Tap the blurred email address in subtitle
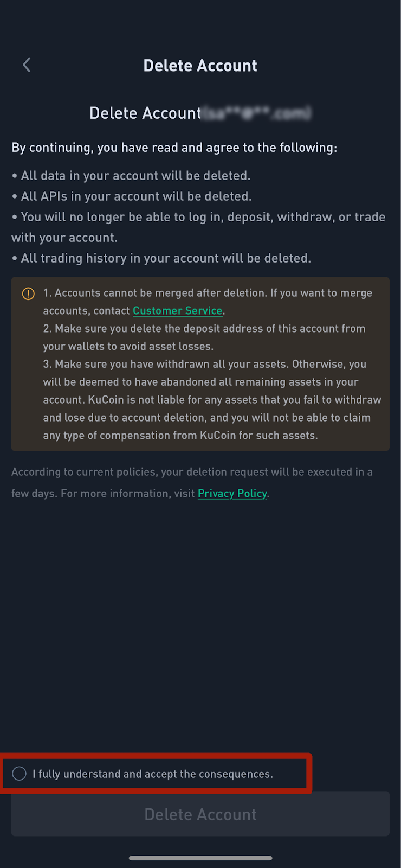This screenshot has width=401, height=868. [x=257, y=113]
